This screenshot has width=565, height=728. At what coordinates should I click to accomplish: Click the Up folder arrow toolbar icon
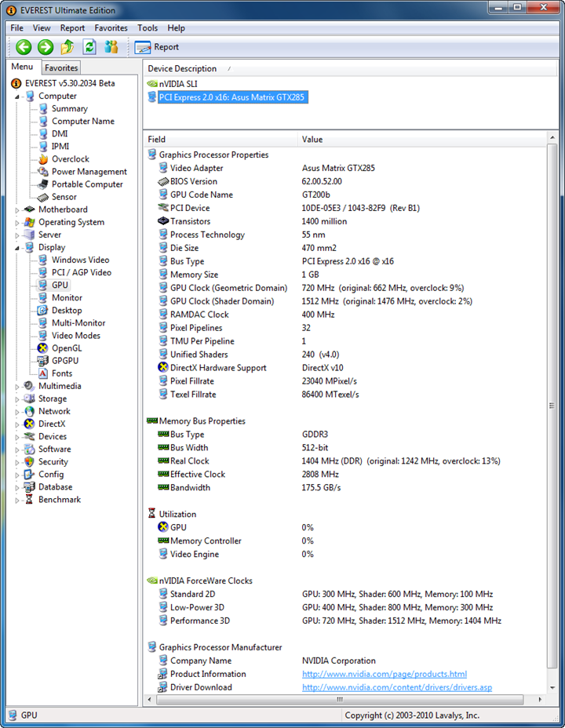[67, 47]
